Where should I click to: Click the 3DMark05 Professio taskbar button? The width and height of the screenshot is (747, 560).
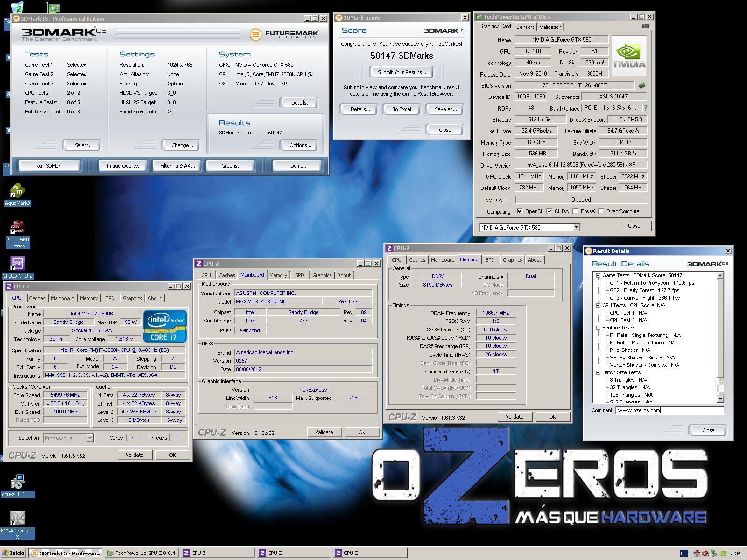[x=66, y=553]
